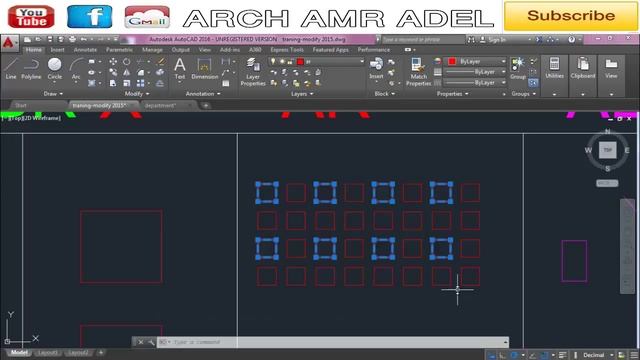This screenshot has width=640, height=360.
Task: Open Layer Properties manager
Action: (253, 71)
